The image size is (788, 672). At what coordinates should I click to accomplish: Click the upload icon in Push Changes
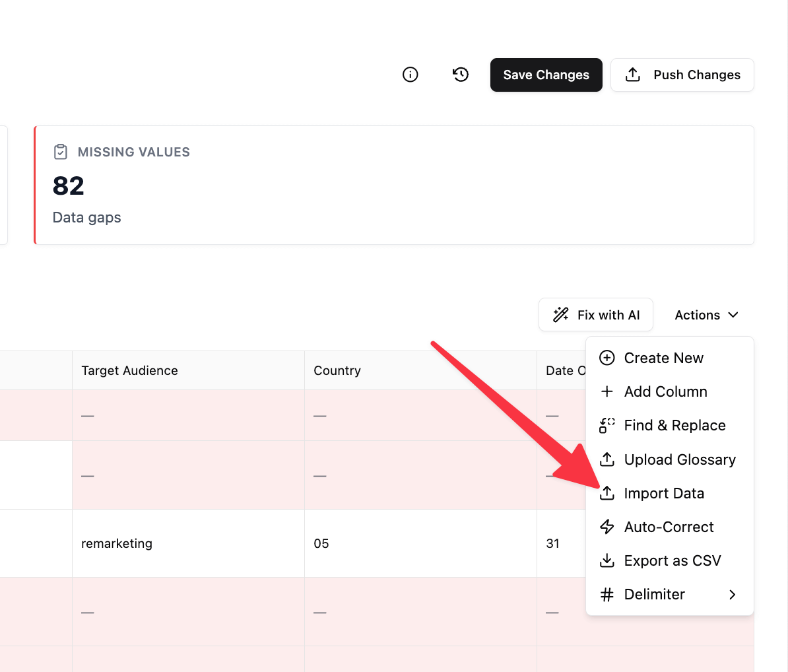pos(632,75)
